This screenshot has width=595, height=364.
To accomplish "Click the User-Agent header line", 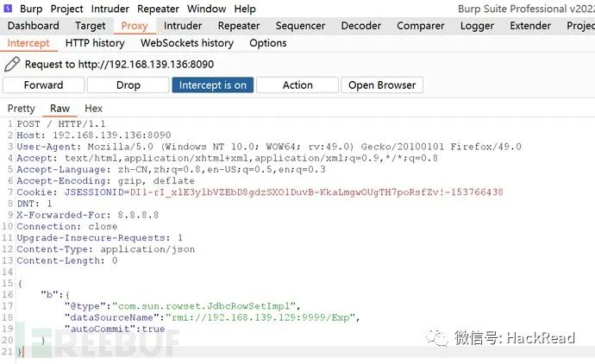I will coord(269,147).
